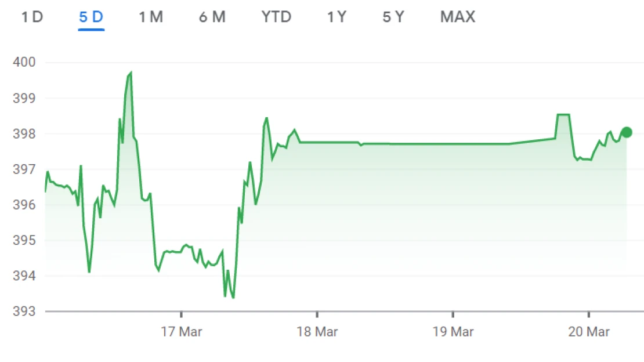Click the 20 Mar axis label
The image size is (644, 362).
tap(588, 332)
